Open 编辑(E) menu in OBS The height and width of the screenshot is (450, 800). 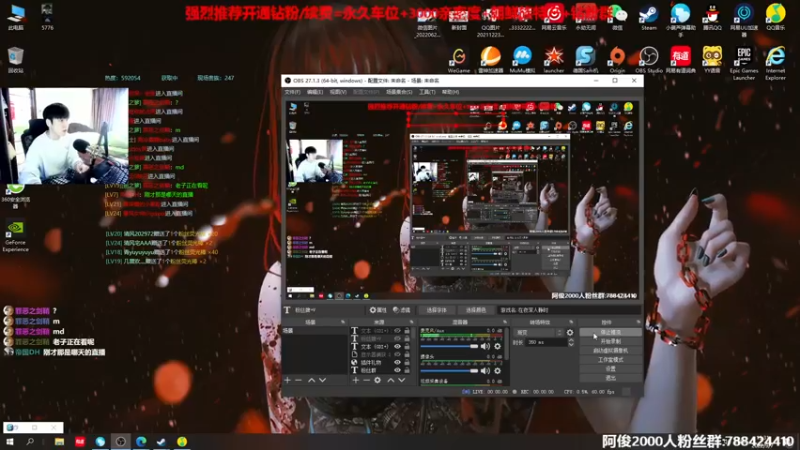[x=315, y=92]
